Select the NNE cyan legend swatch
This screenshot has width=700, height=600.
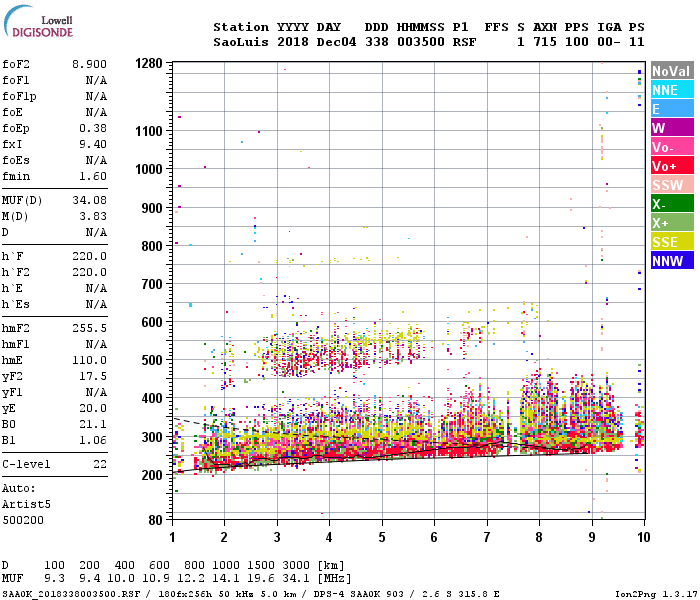click(672, 90)
